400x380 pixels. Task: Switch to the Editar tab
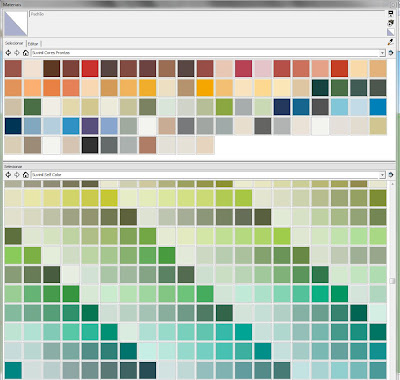(x=33, y=44)
